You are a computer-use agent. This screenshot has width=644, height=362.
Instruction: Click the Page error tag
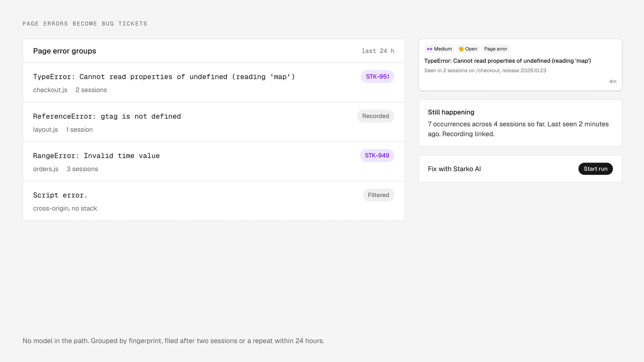pos(496,49)
